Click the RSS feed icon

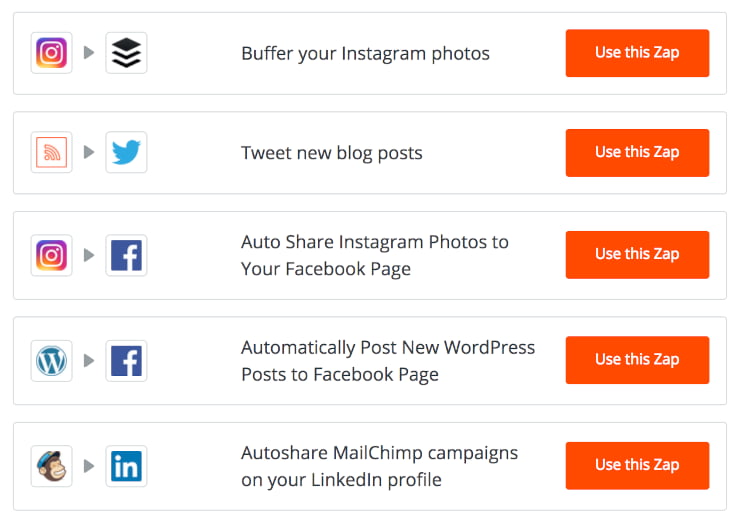coord(51,152)
